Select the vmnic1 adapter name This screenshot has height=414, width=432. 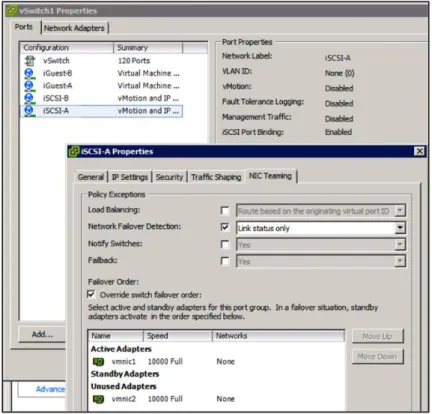coord(124,362)
